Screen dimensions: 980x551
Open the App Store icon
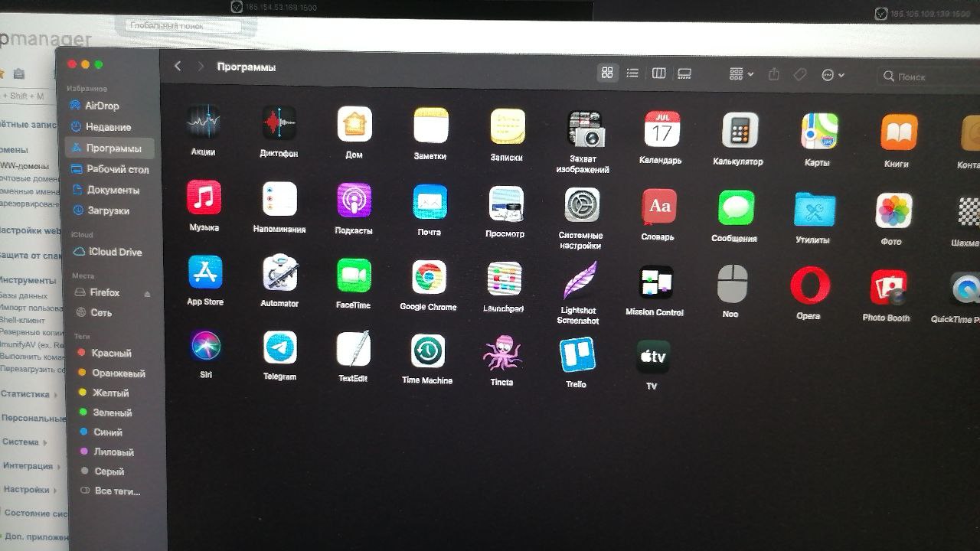(x=205, y=272)
